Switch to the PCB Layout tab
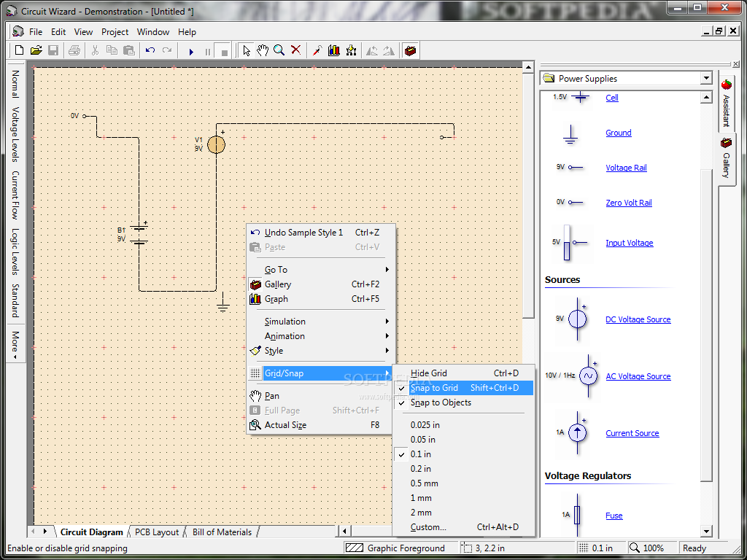Viewport: 747px width, 560px height. pyautogui.click(x=157, y=532)
